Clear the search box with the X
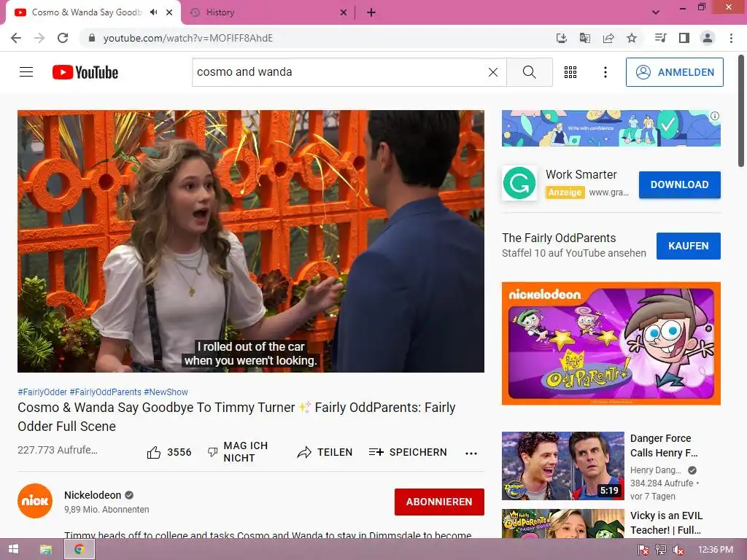747x560 pixels. 493,72
